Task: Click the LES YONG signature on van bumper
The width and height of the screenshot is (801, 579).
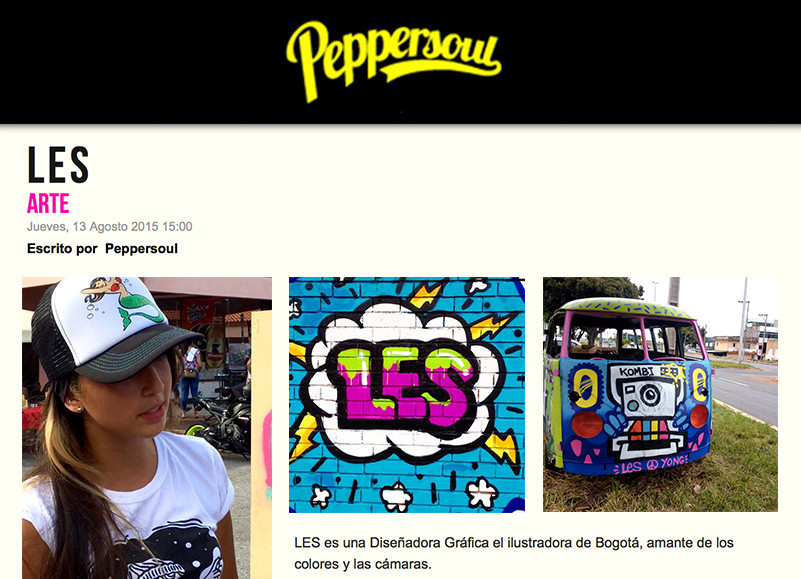Action: tap(655, 464)
